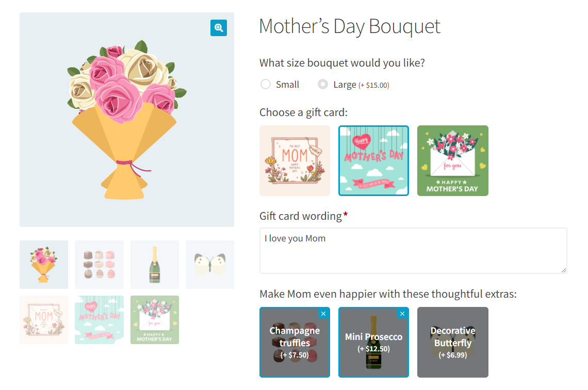Open the champagne bottle gallery thumbnail

coord(154,264)
